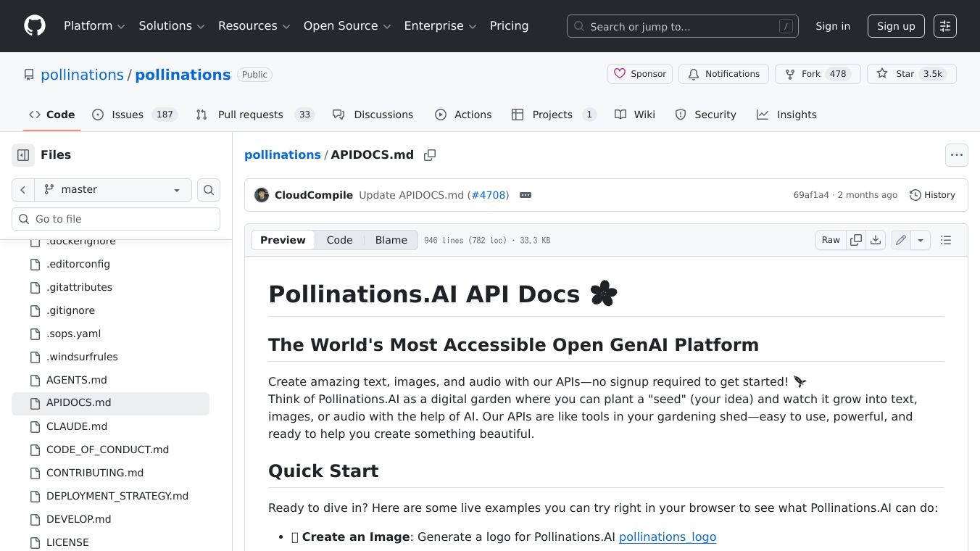Click the Sign up button
The image size is (980, 551).
coord(896,26)
